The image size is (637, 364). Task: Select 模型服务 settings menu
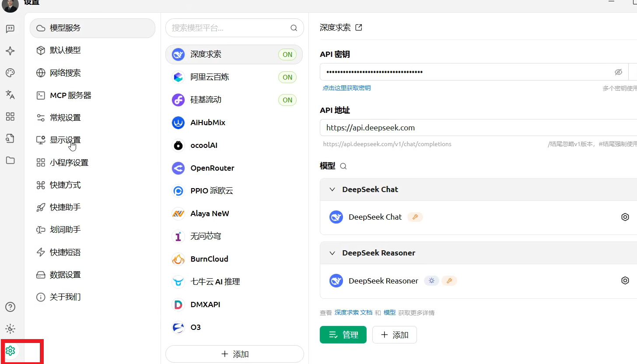[x=92, y=28]
